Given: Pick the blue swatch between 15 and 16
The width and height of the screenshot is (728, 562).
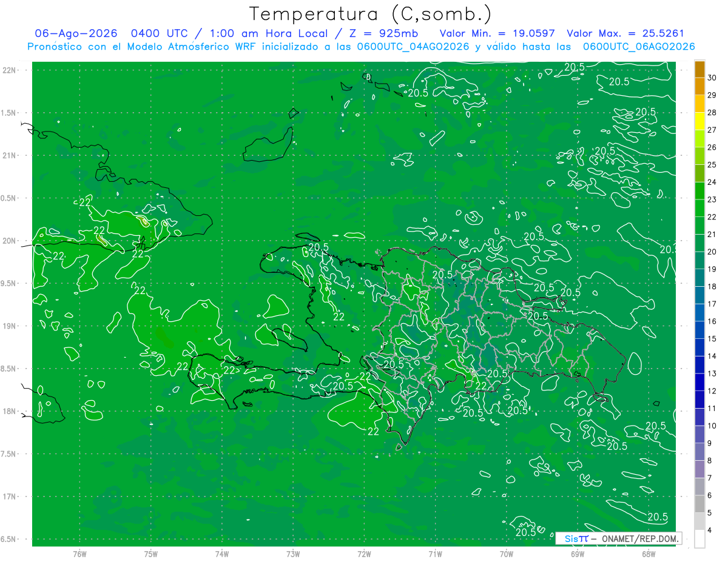Looking at the screenshot, I should [699, 330].
